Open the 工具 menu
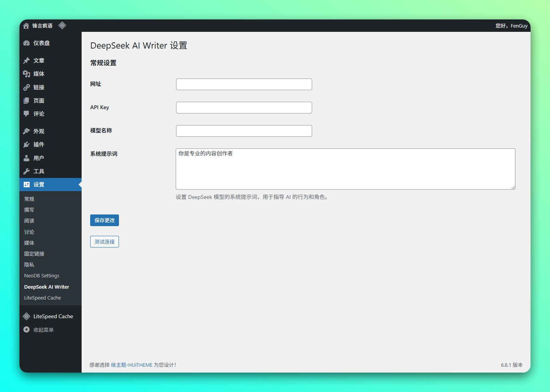This screenshot has height=392, width=550. (51, 171)
